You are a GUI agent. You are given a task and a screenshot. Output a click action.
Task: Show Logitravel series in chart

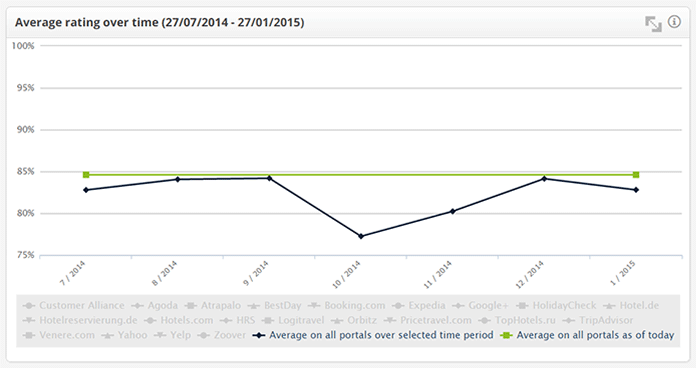click(x=293, y=320)
